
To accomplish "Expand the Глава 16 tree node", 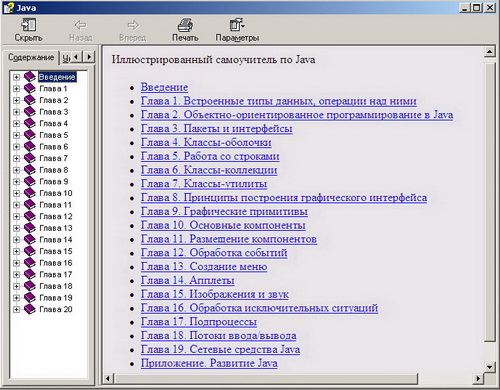I will (16, 263).
